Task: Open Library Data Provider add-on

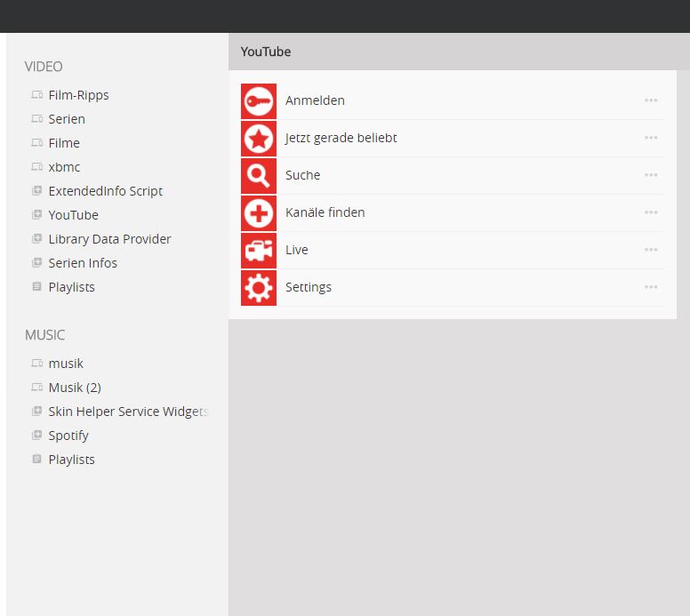Action: pos(109,239)
